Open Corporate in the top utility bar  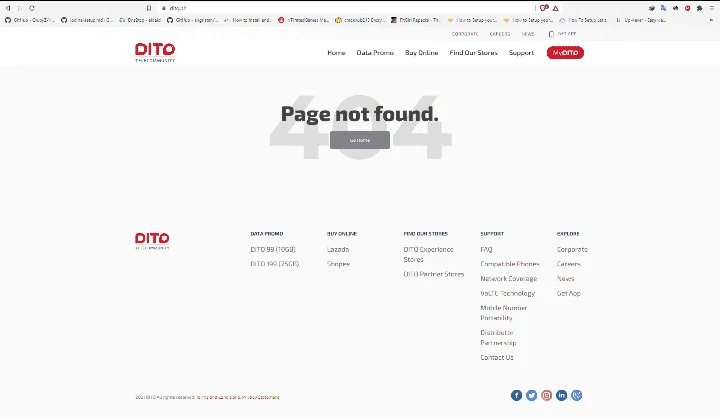[465, 34]
